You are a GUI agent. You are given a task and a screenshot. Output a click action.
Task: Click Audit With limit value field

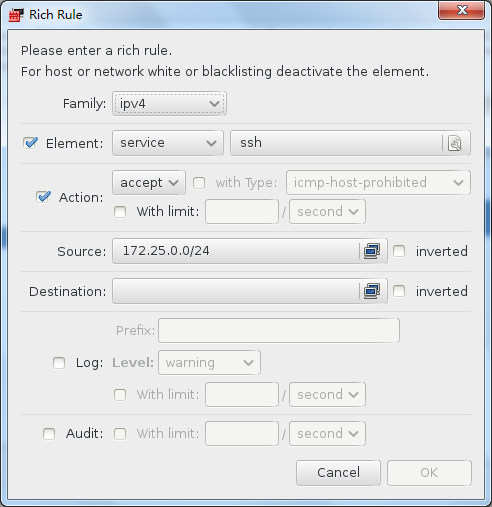tap(242, 434)
